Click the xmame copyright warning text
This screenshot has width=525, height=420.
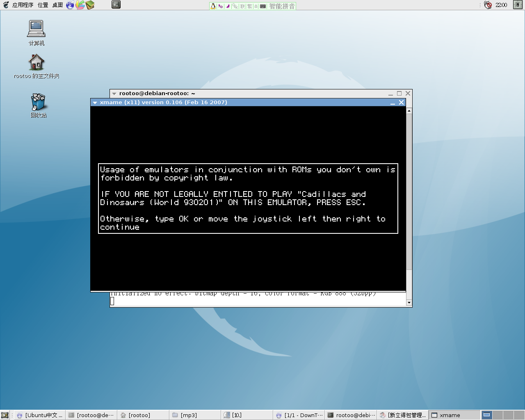tap(248, 198)
